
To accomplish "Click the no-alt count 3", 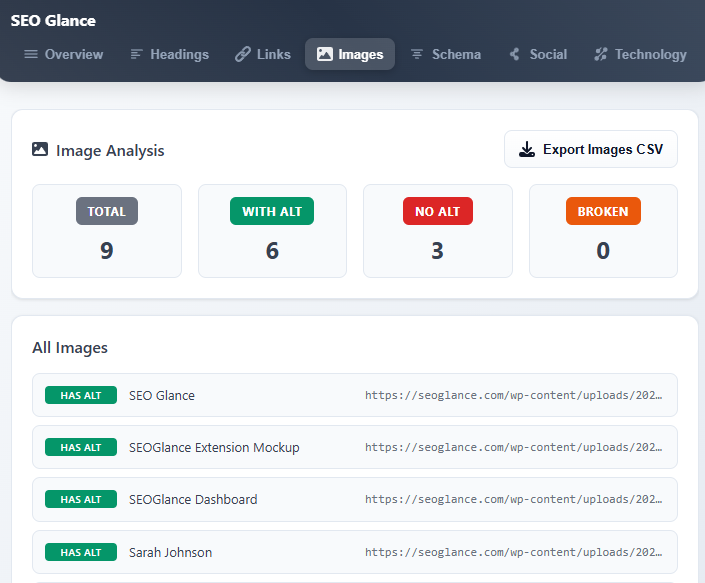I will (437, 251).
